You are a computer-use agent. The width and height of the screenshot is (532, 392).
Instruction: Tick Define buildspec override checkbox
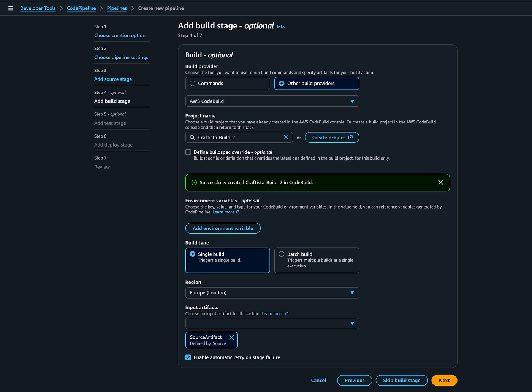coord(188,152)
